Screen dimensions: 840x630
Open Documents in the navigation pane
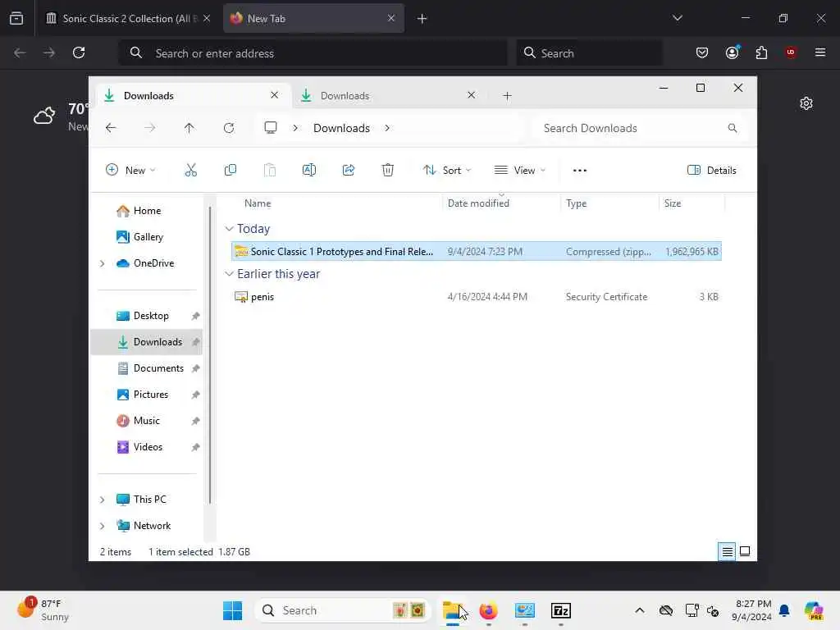[150, 368]
